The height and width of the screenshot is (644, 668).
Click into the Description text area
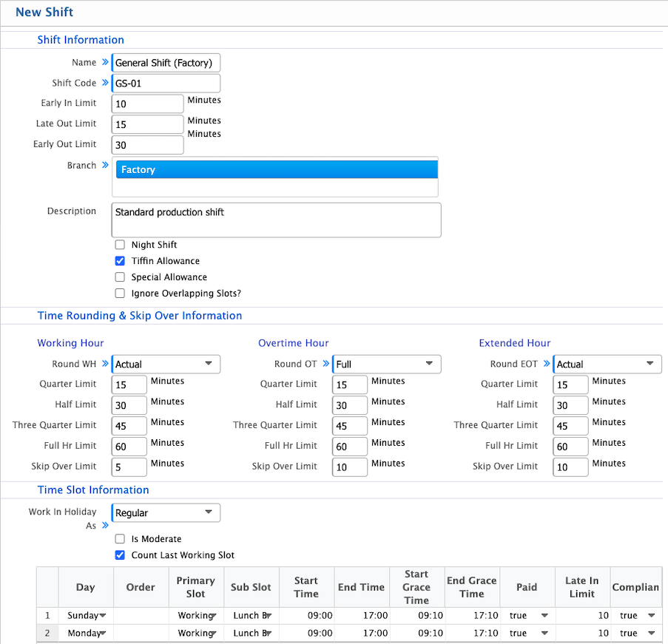[277, 220]
